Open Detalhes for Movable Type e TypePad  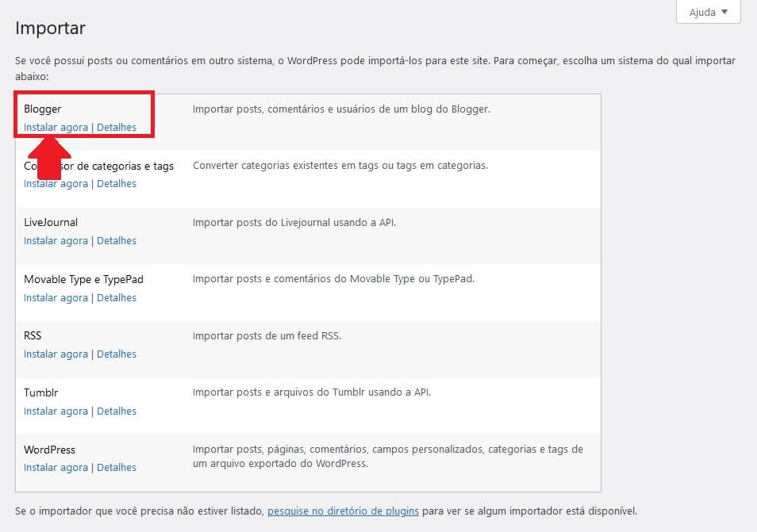(117, 297)
